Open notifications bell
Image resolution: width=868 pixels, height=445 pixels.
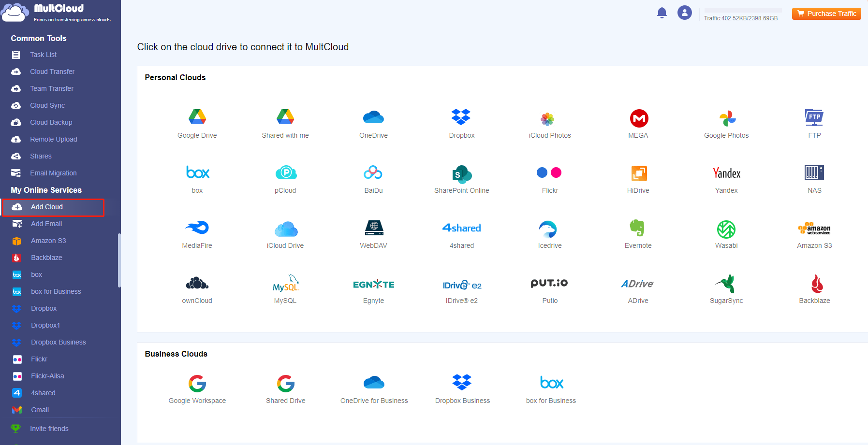(x=662, y=13)
